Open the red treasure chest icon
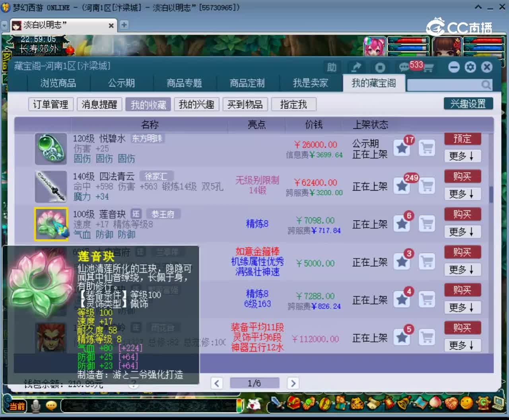 [x=293, y=403]
